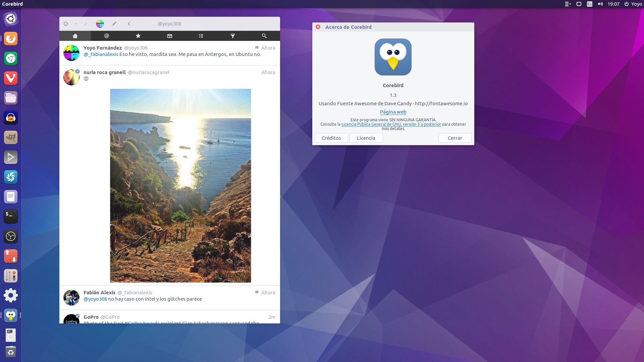Switch to the Mentions tab
This screenshot has height=362, width=644.
point(107,36)
